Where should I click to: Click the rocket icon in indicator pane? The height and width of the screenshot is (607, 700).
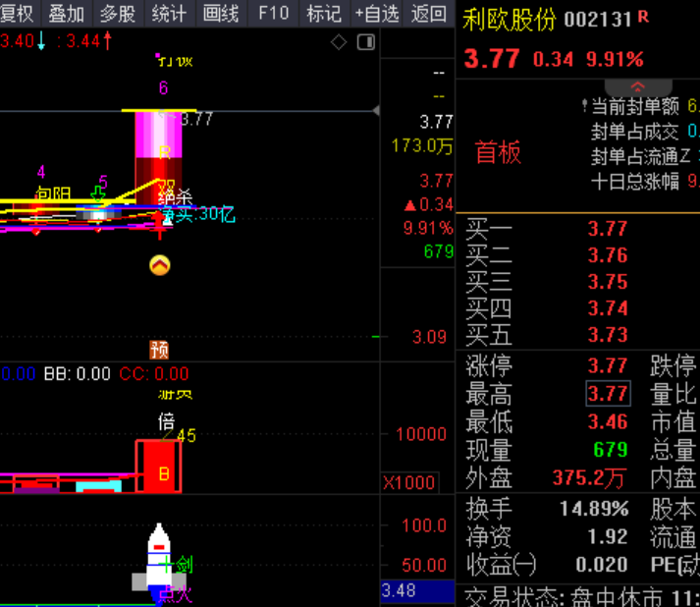pyautogui.click(x=159, y=562)
